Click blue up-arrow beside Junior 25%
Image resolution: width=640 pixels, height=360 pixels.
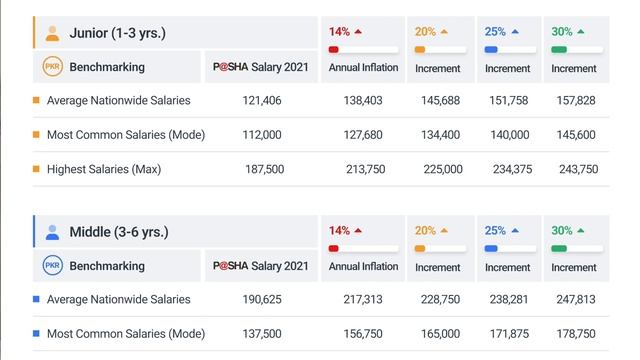(515, 31)
